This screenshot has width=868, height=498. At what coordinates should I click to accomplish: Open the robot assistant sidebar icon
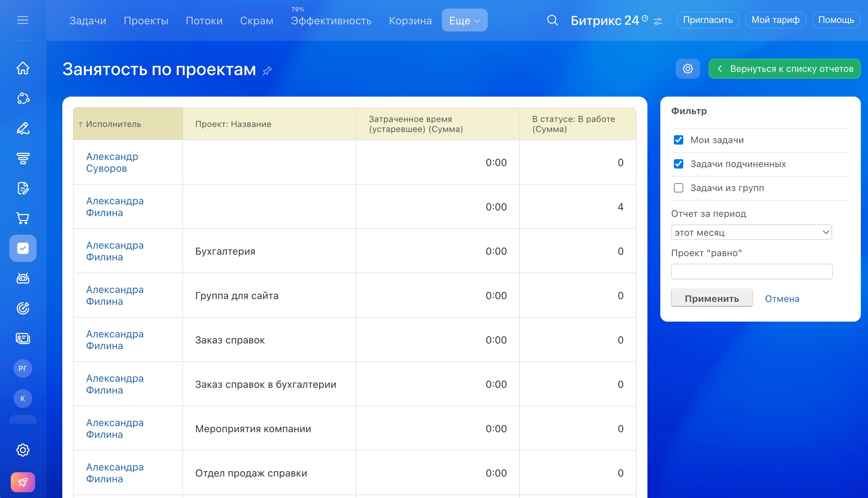pyautogui.click(x=23, y=278)
